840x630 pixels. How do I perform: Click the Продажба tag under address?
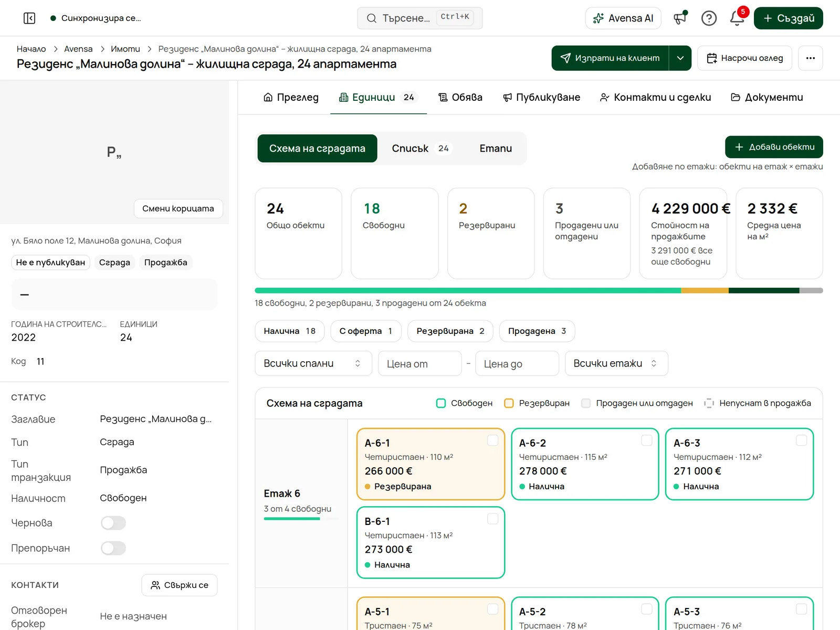[x=166, y=262]
